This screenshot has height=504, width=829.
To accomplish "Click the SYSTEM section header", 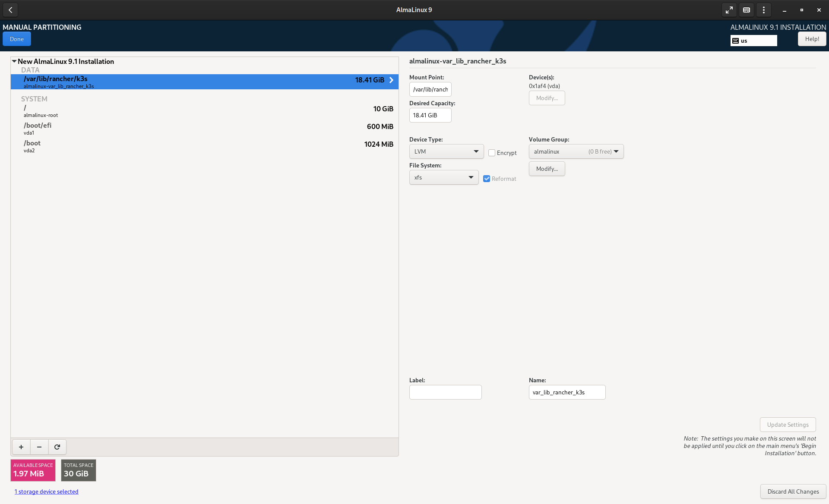I will click(x=34, y=99).
